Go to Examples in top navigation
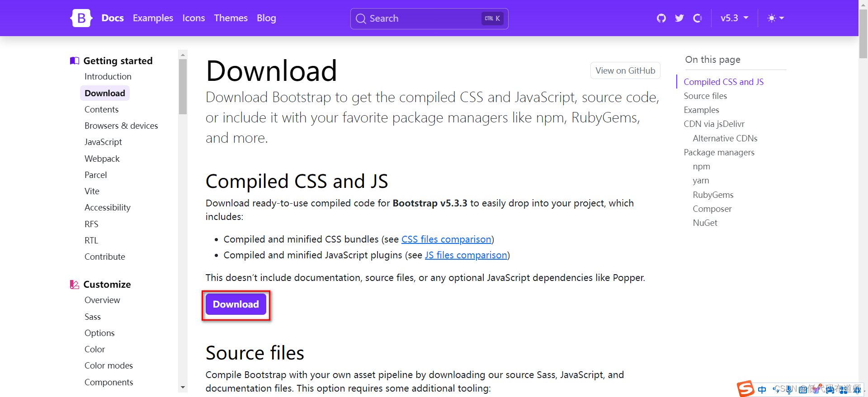Image resolution: width=868 pixels, height=397 pixels. (x=153, y=18)
